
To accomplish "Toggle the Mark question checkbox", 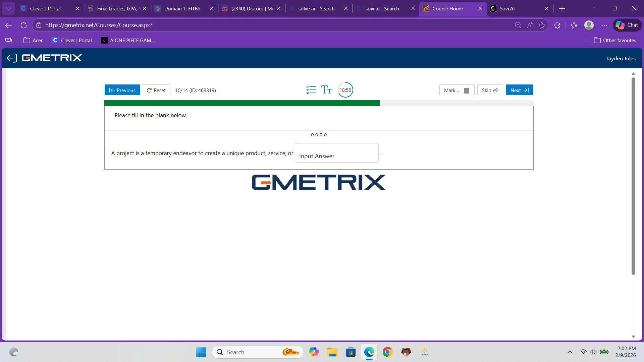I will [466, 90].
